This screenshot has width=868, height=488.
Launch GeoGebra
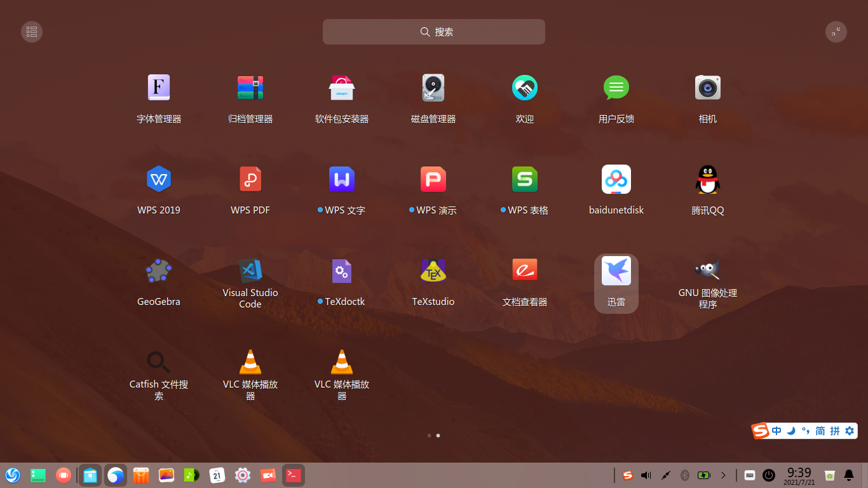(159, 271)
